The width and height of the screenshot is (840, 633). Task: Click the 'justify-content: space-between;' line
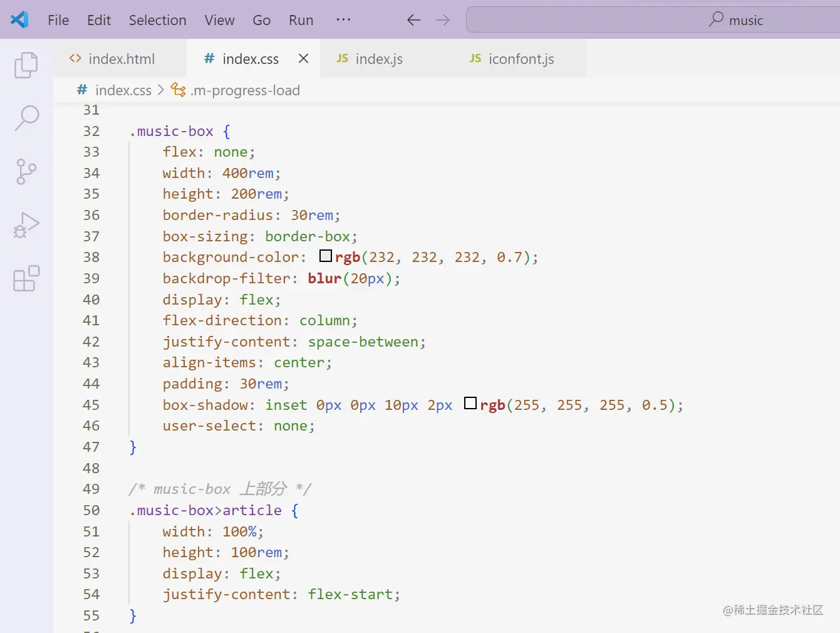click(294, 342)
